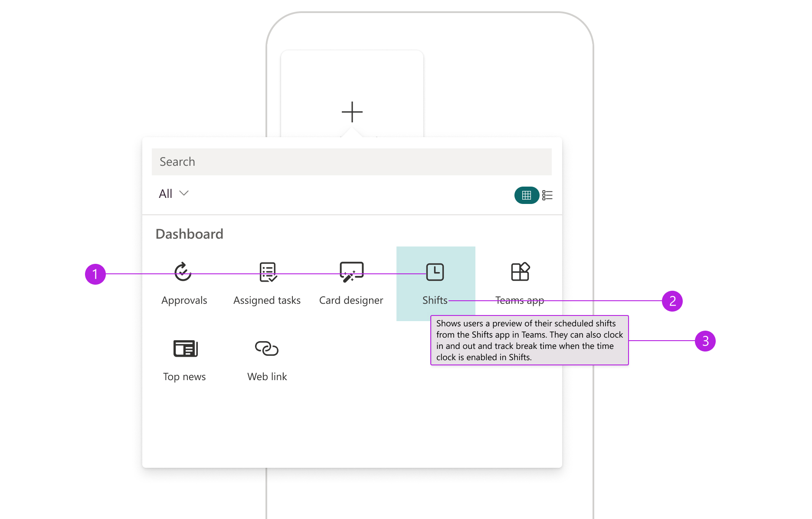Viewport: 812px width, 519px height.
Task: Click the plus add-card icon
Action: tap(352, 112)
